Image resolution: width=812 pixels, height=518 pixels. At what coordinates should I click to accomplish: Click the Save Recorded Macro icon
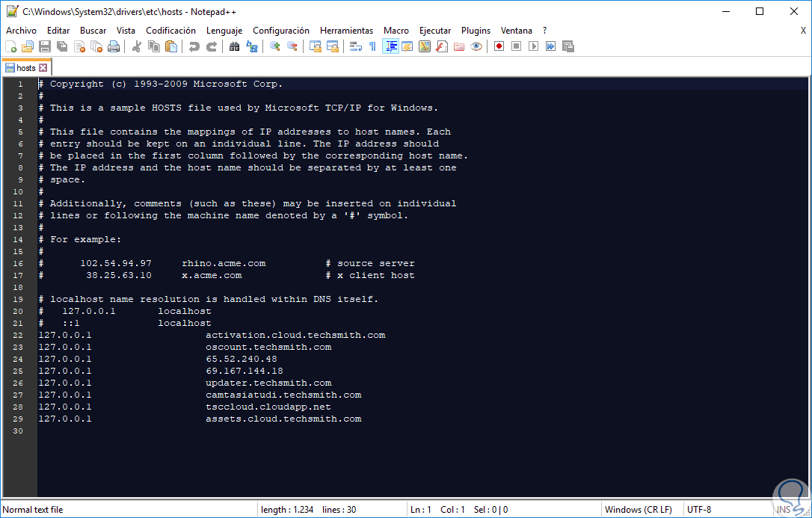click(568, 46)
